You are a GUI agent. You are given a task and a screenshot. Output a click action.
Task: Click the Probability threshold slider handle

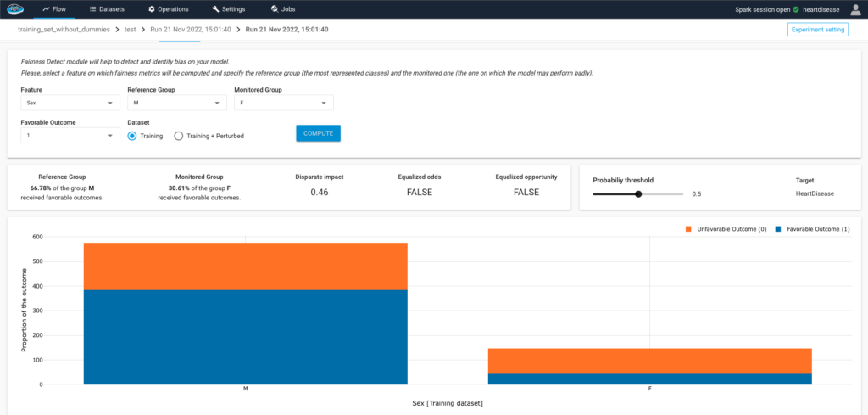point(638,194)
